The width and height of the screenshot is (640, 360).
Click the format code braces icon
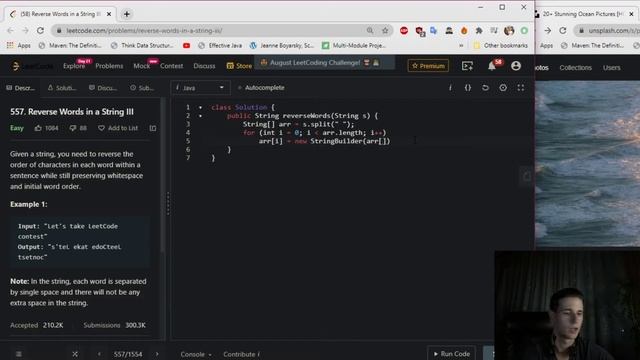(468, 88)
